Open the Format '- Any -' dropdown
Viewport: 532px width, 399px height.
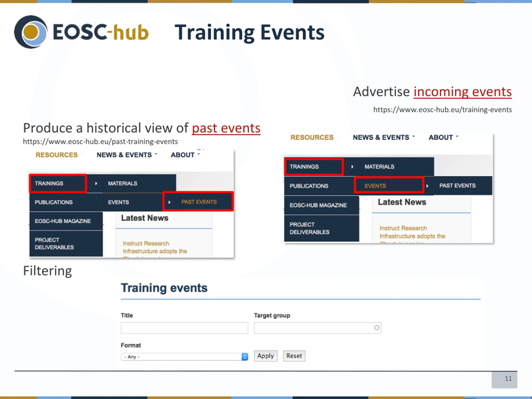coord(185,357)
